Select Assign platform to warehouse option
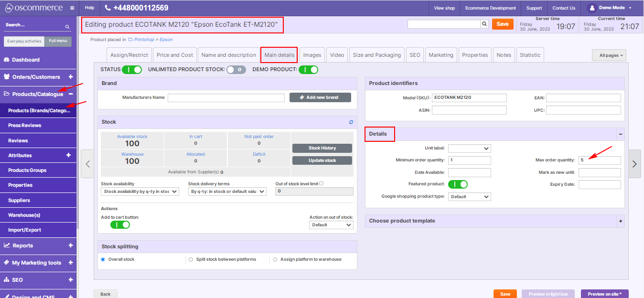The height and width of the screenshot is (298, 644). tap(275, 259)
